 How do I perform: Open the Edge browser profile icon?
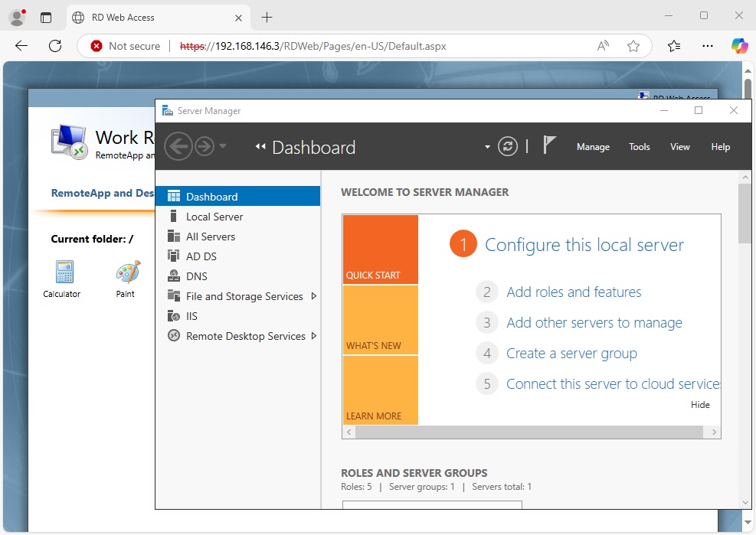[x=16, y=17]
